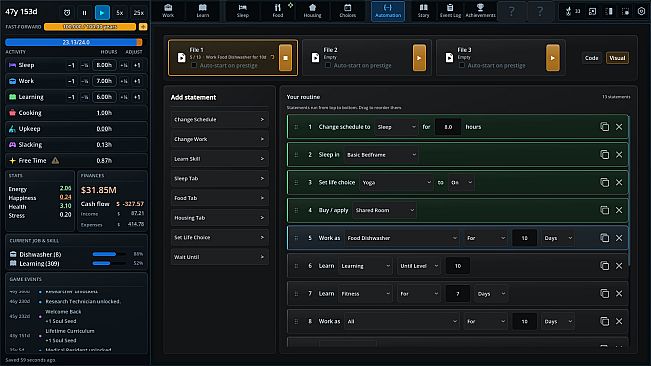The width and height of the screenshot is (651, 366).
Task: Open the On dropdown in statement 3
Action: click(461, 183)
